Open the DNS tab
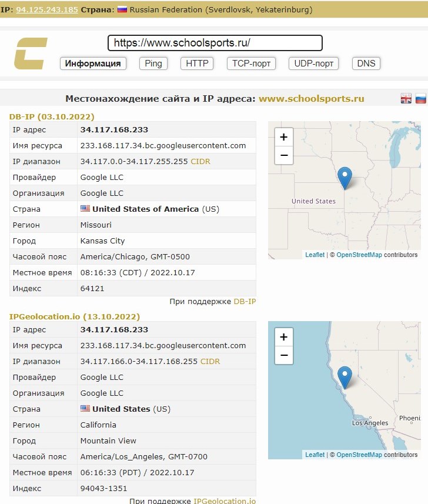 click(366, 64)
